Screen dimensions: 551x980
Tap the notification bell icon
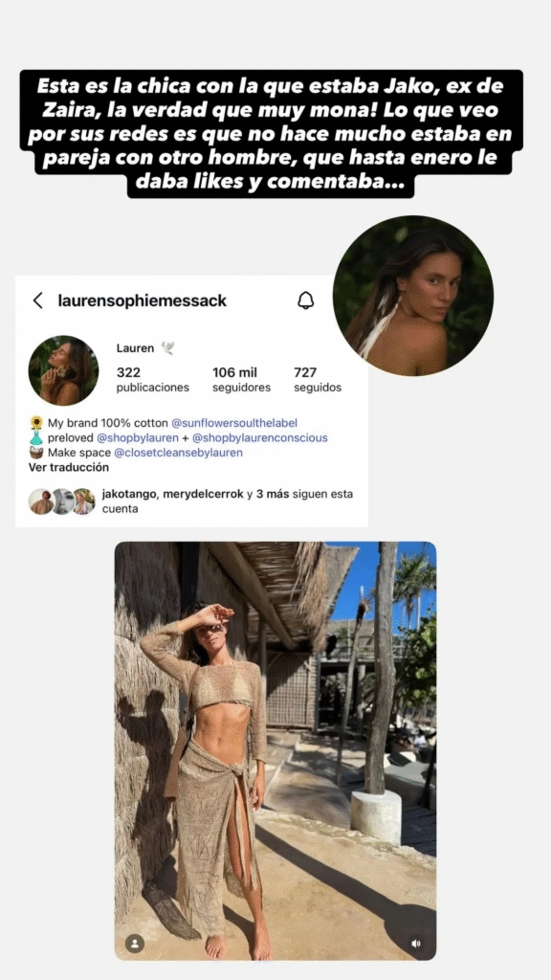305,301
